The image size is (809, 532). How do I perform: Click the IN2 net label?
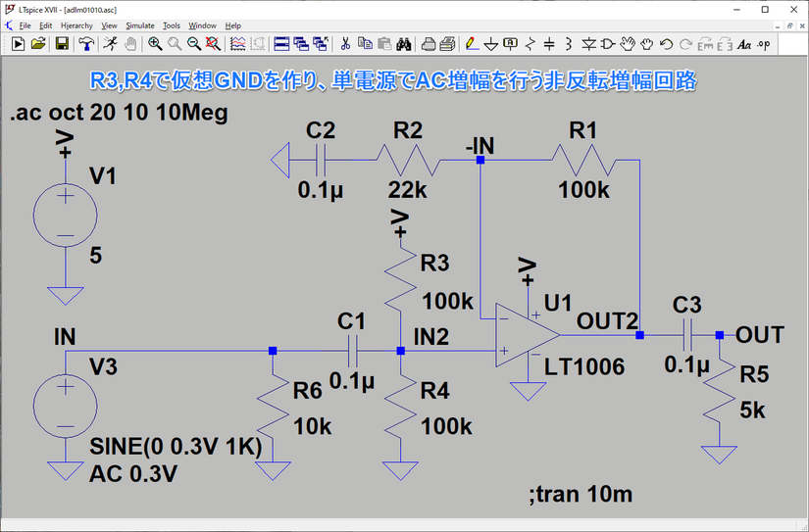point(431,337)
